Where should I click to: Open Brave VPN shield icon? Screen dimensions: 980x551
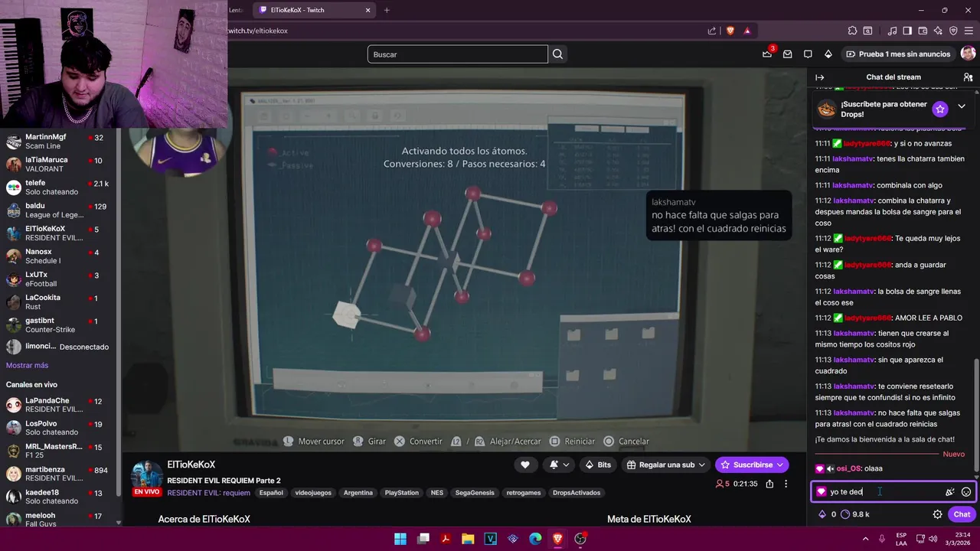point(953,31)
